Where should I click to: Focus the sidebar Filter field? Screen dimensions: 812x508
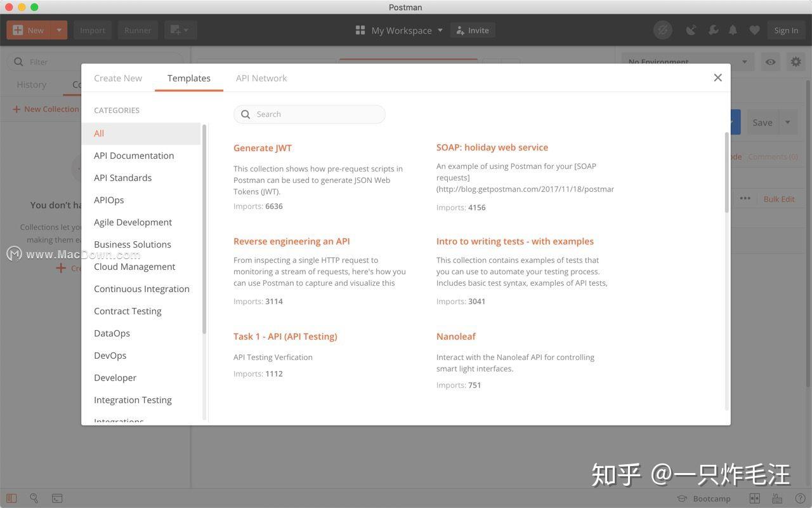click(95, 62)
